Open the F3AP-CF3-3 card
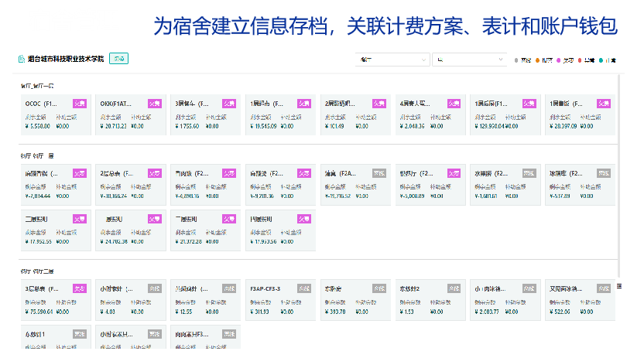This screenshot has width=644, height=358. coord(280,300)
